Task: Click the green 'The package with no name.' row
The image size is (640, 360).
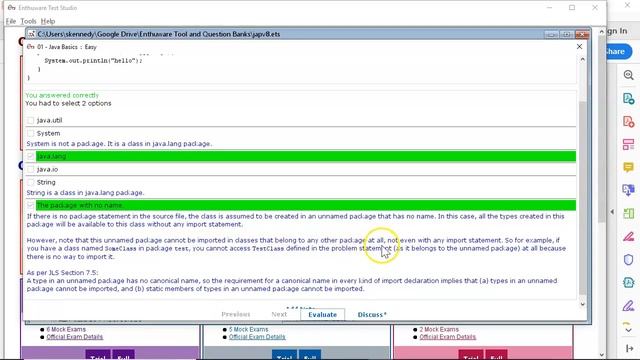Action: coord(306,205)
